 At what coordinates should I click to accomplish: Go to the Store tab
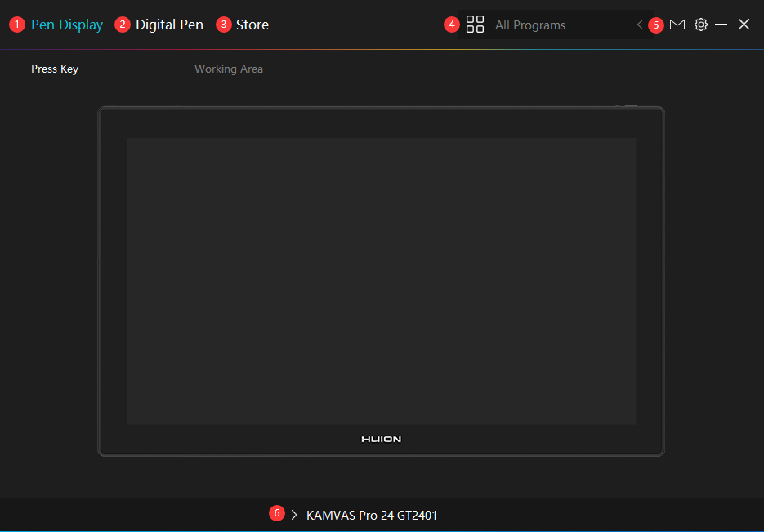(x=252, y=25)
